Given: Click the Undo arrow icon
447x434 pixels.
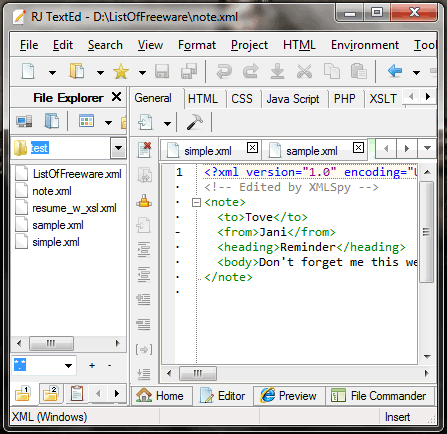Looking at the screenshot, I should [x=224, y=71].
